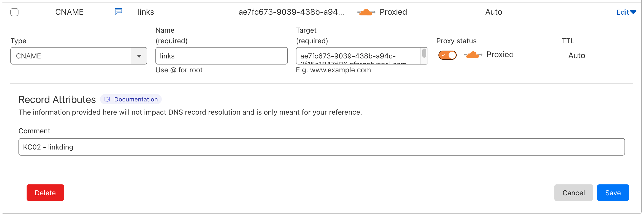Click the book icon beside Documentation
The image size is (644, 214).
(107, 99)
